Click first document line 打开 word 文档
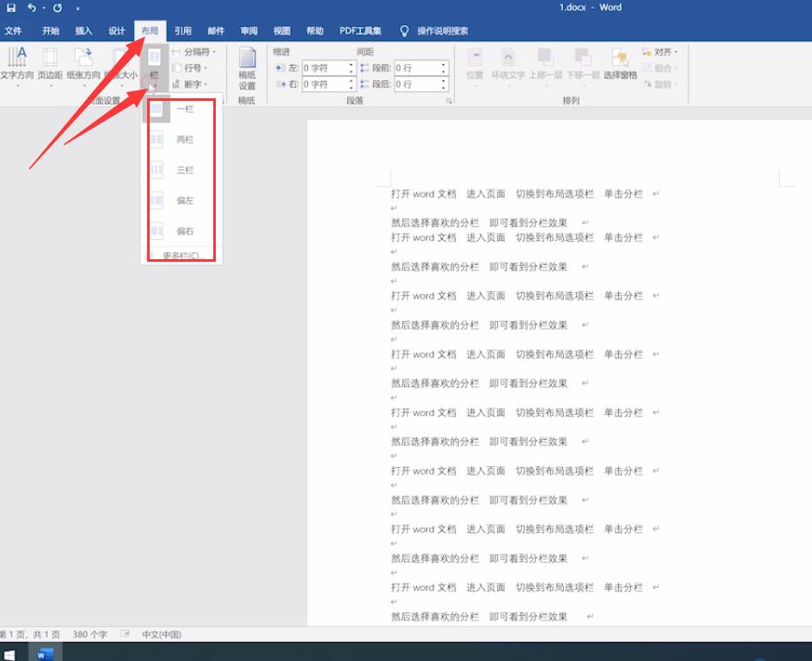The width and height of the screenshot is (812, 661). pyautogui.click(x=424, y=194)
